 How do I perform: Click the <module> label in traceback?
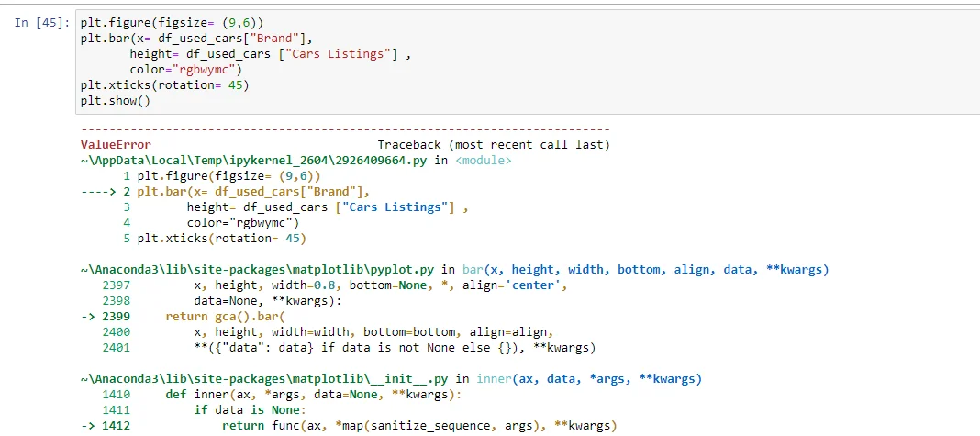484,161
